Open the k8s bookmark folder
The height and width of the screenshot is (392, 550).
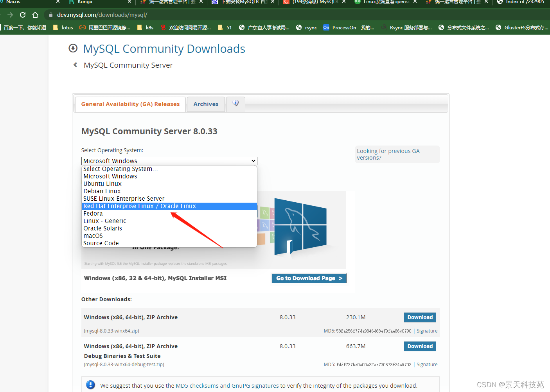coord(145,27)
